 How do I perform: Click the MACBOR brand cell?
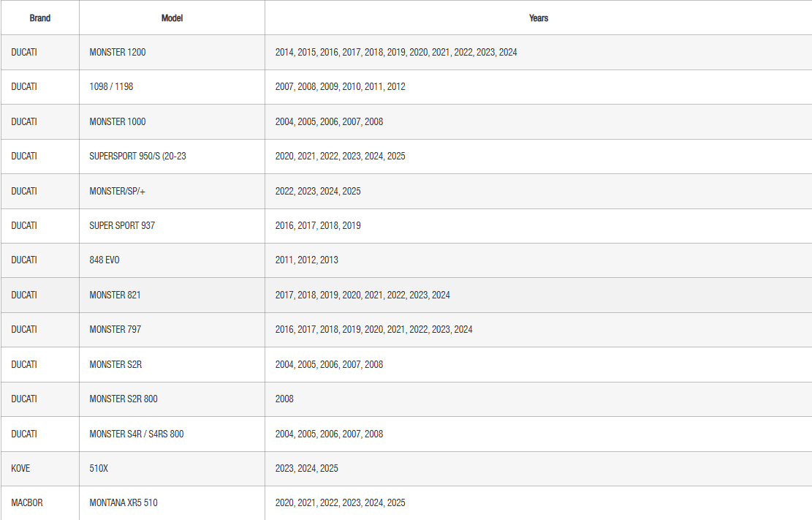[27, 502]
